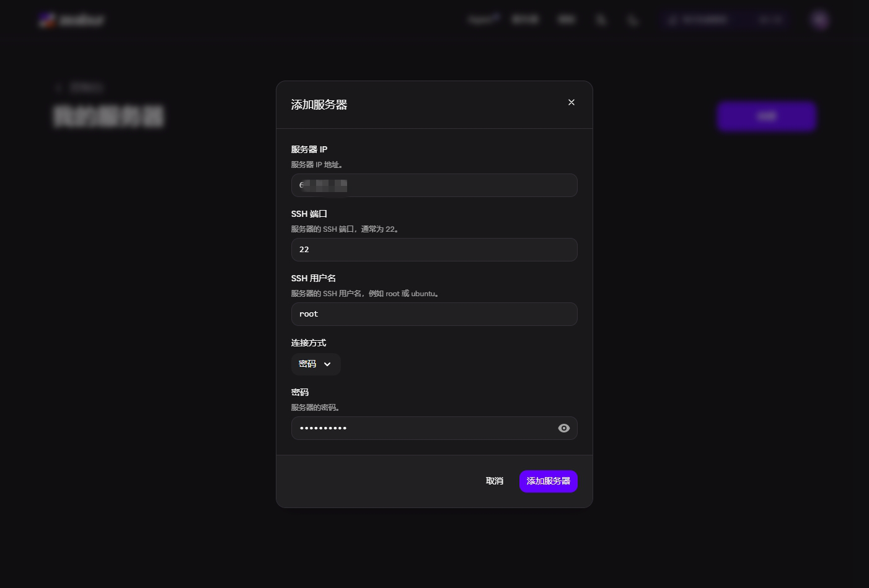This screenshot has width=869, height=588.
Task: Show the password with the eye icon
Action: point(563,428)
